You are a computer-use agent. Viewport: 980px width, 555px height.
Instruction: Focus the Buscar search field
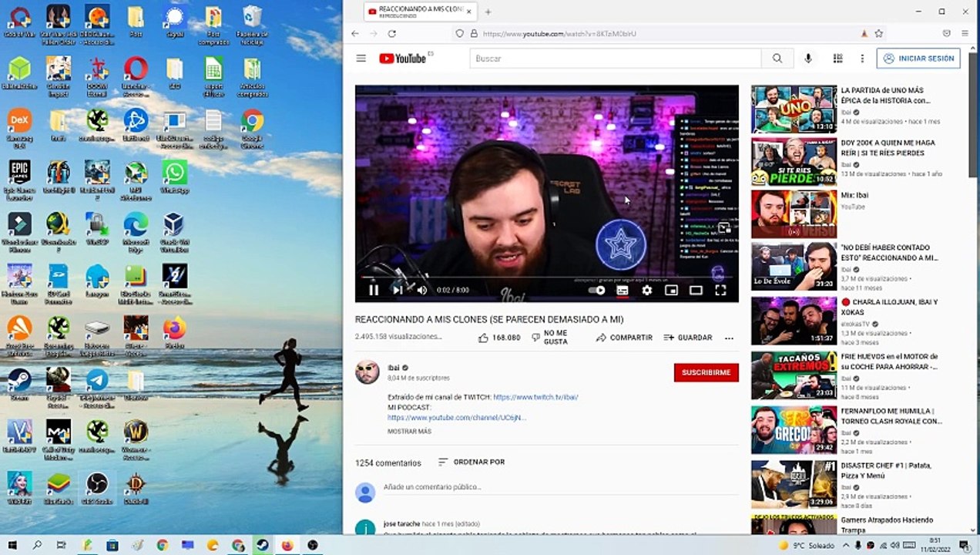616,59
